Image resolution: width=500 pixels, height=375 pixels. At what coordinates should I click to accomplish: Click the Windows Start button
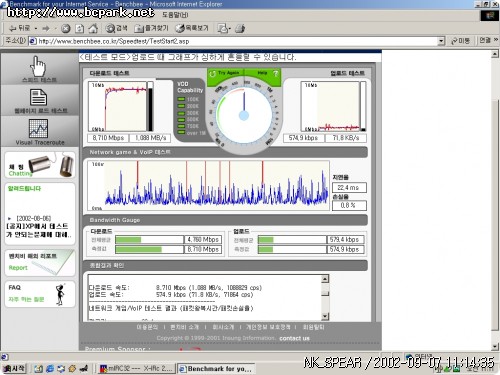coord(14,368)
